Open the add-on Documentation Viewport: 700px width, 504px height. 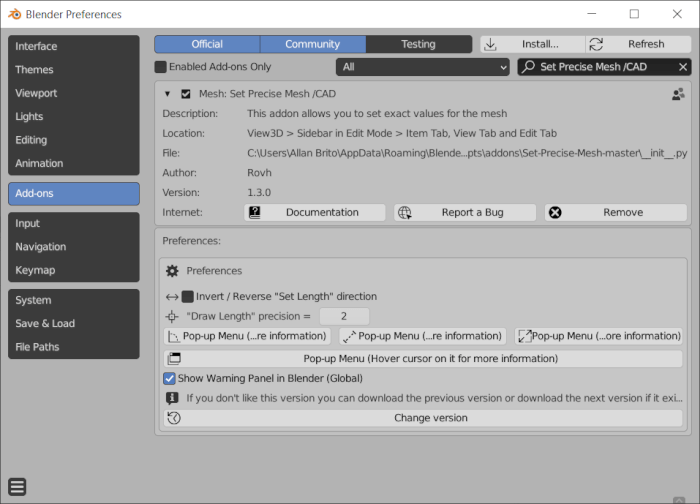coord(315,212)
